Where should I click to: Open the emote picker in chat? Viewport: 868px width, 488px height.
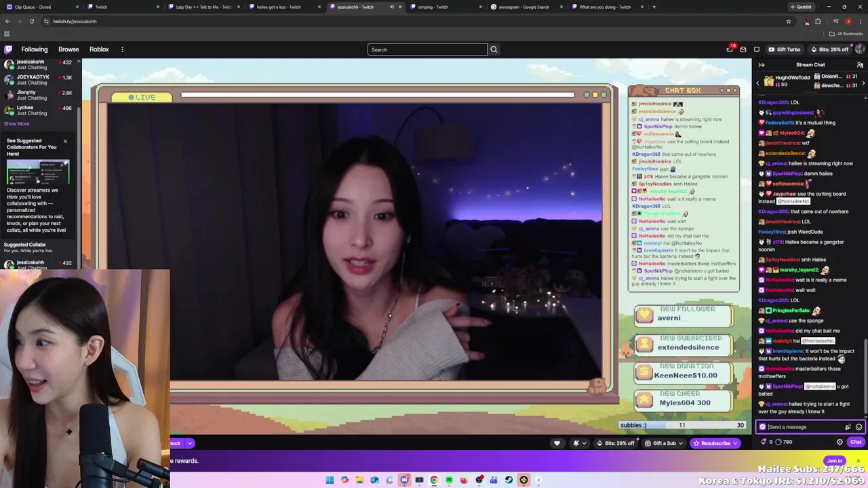coord(859,427)
